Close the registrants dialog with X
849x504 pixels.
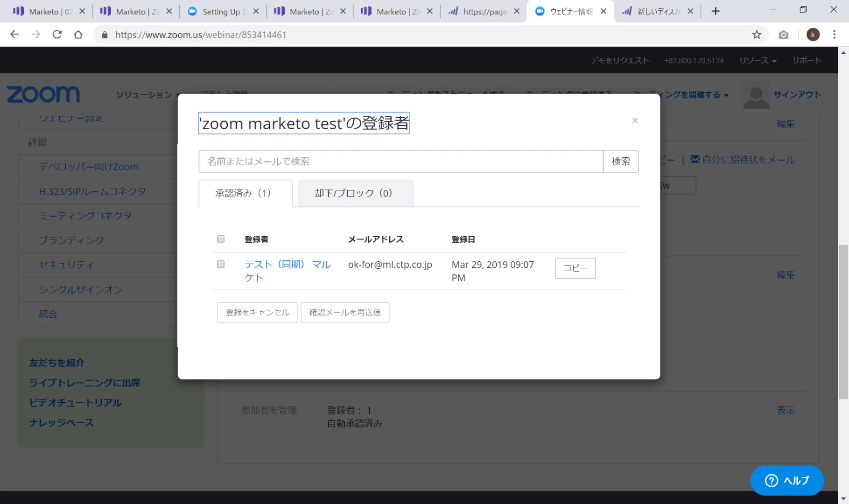(x=635, y=120)
